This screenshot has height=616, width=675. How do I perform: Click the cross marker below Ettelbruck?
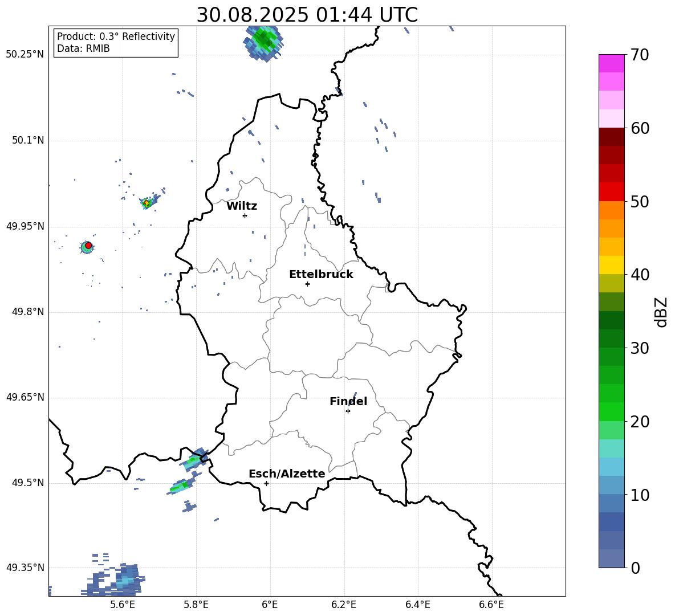click(307, 284)
